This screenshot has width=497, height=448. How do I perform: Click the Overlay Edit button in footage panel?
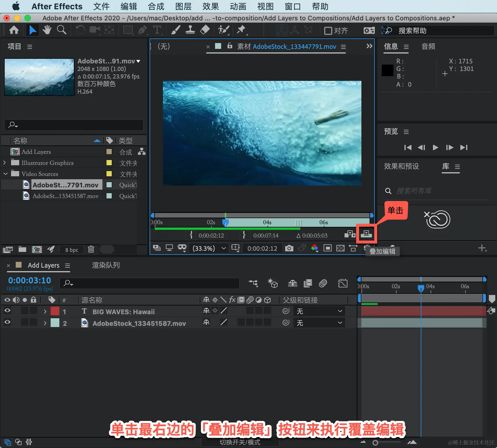tap(366, 234)
